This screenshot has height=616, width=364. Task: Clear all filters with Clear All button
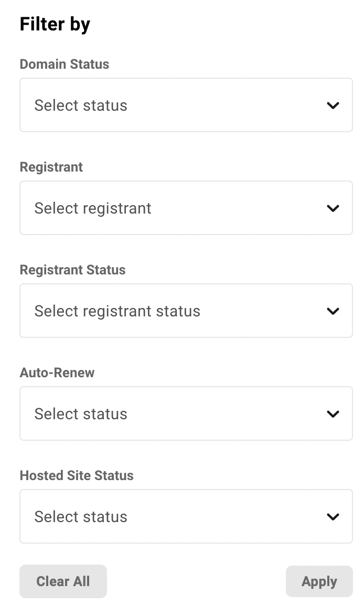[x=63, y=581]
